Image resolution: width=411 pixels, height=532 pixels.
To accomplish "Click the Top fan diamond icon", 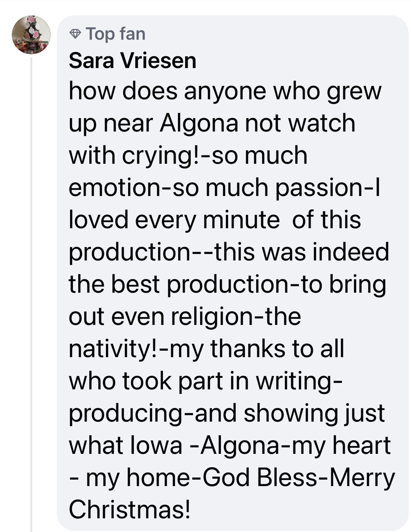I will point(76,34).
